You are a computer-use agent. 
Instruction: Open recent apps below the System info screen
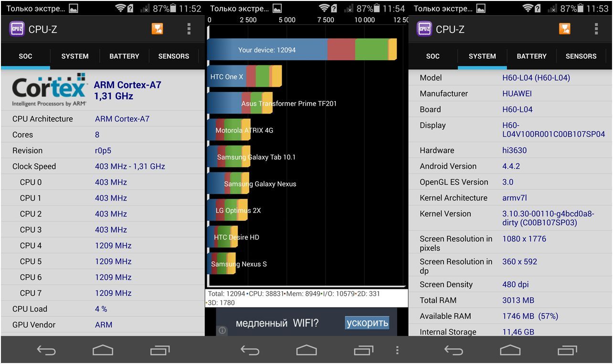tap(568, 351)
